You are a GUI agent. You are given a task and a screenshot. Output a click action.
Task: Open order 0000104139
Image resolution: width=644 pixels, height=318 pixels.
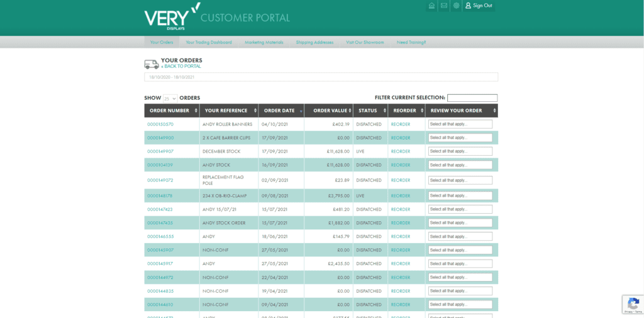(x=160, y=165)
